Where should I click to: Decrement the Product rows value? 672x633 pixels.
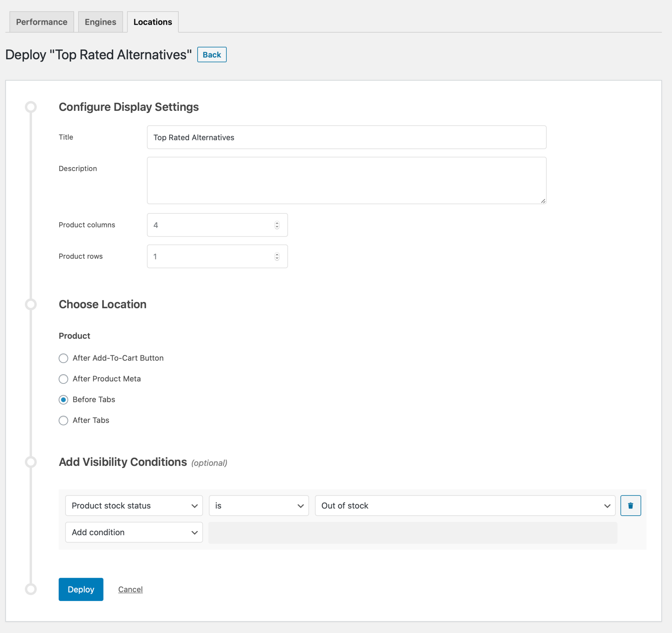click(x=277, y=258)
